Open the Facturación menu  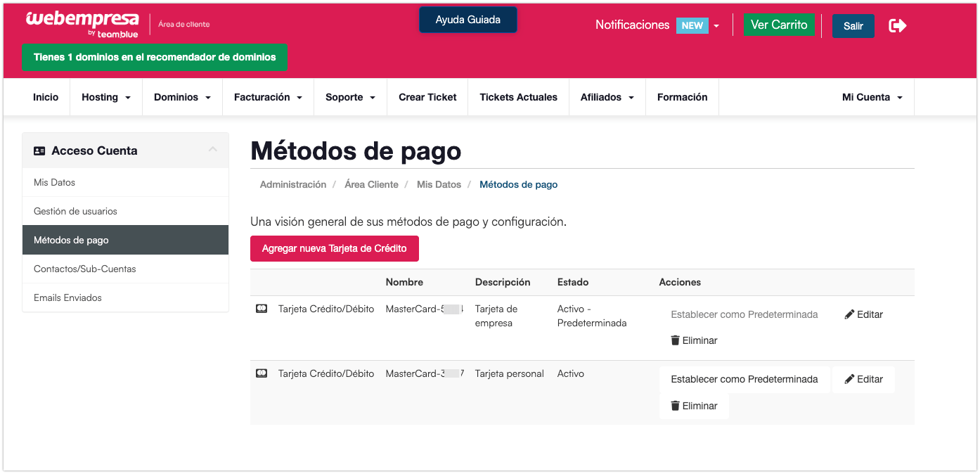click(268, 97)
